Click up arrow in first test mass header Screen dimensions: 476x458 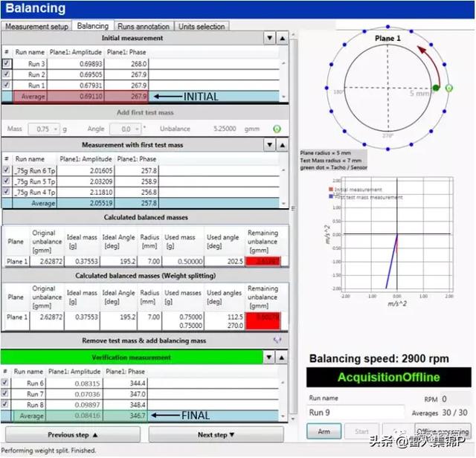[283, 145]
